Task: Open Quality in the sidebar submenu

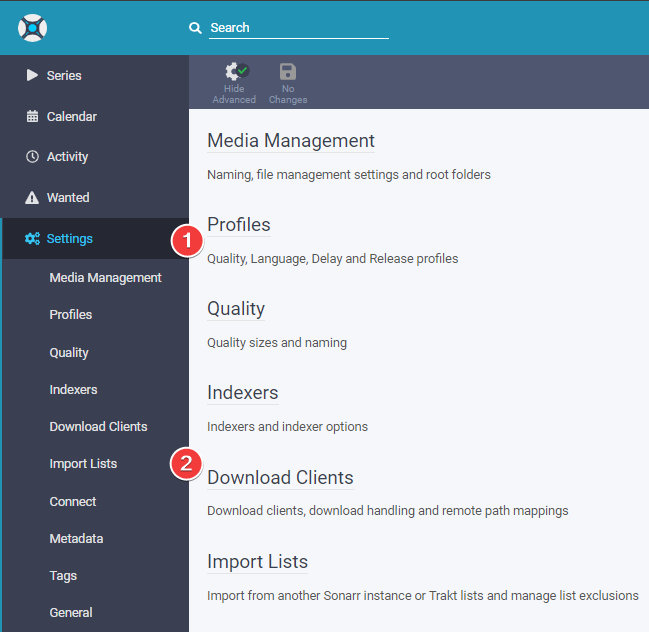Action: pos(69,352)
